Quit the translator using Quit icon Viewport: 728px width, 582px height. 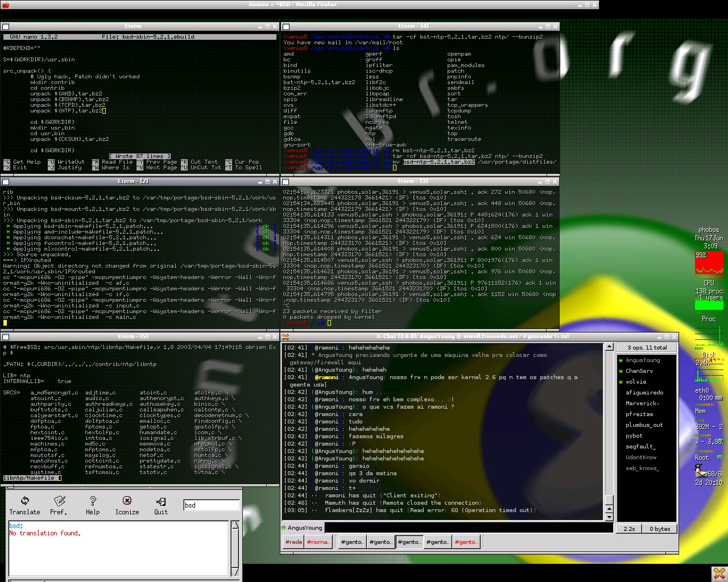(161, 505)
